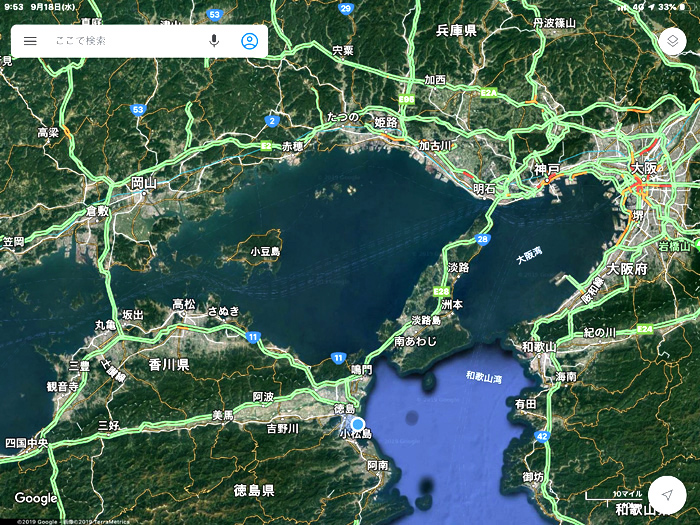Tap the 高松 city label
The height and width of the screenshot is (525, 700).
(184, 304)
